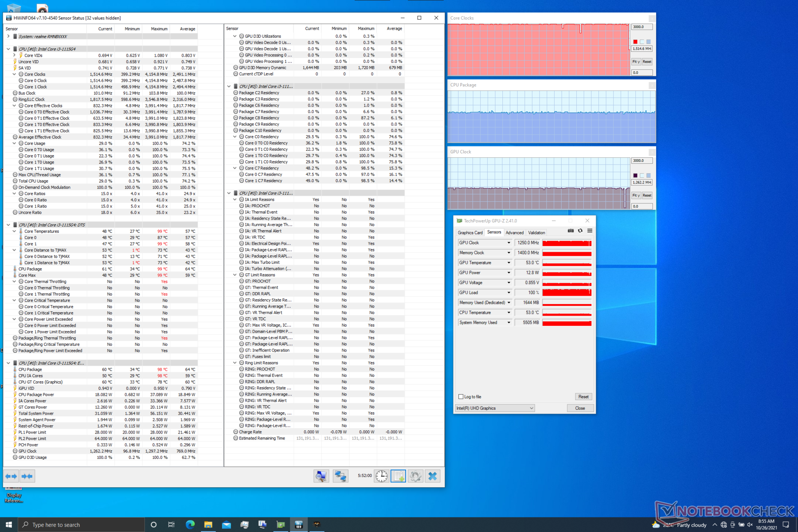Screen dimensions: 798x532
Task: Click Fit y button on GPU Clock graph
Action: point(636,195)
